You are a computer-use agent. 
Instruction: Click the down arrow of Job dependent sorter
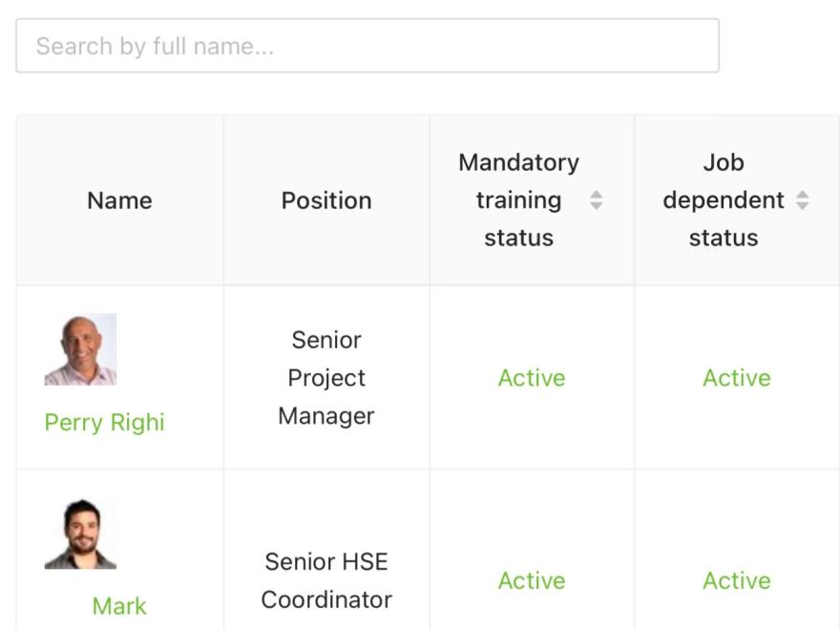pos(802,206)
